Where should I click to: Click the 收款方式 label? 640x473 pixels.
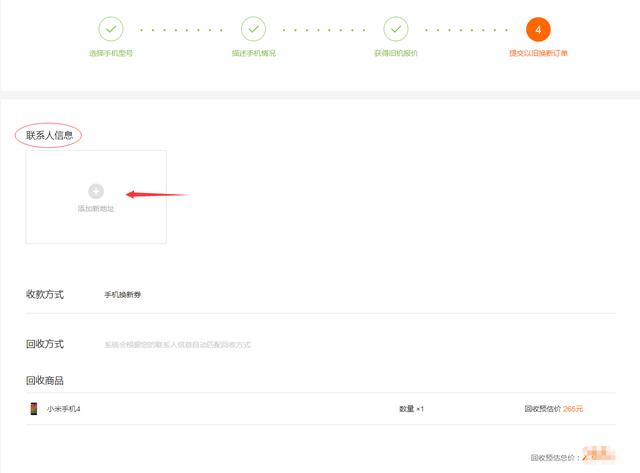click(45, 295)
